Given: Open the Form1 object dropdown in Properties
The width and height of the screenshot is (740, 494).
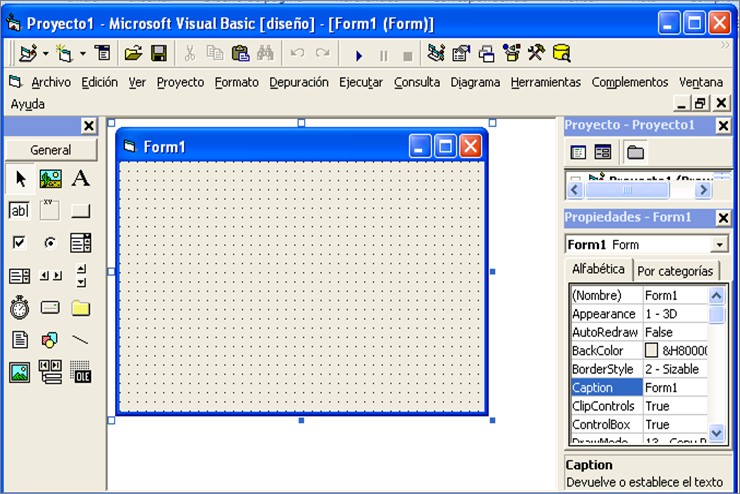Looking at the screenshot, I should click(719, 244).
